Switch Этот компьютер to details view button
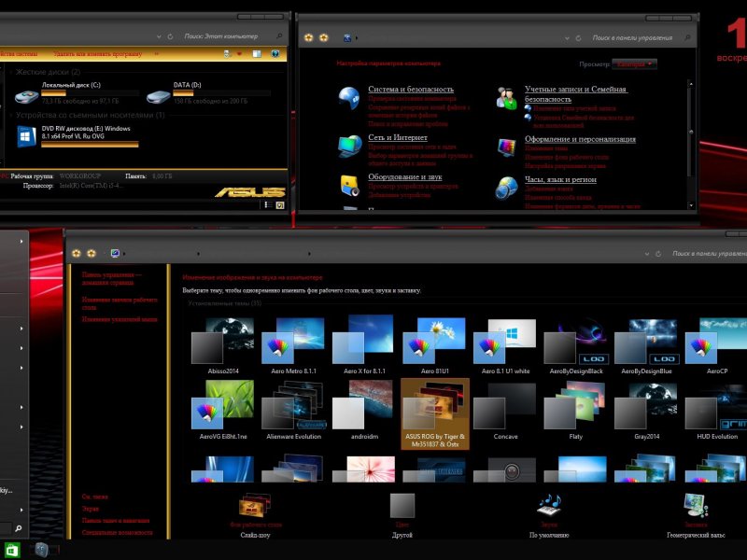The height and width of the screenshot is (560, 747). (268, 204)
